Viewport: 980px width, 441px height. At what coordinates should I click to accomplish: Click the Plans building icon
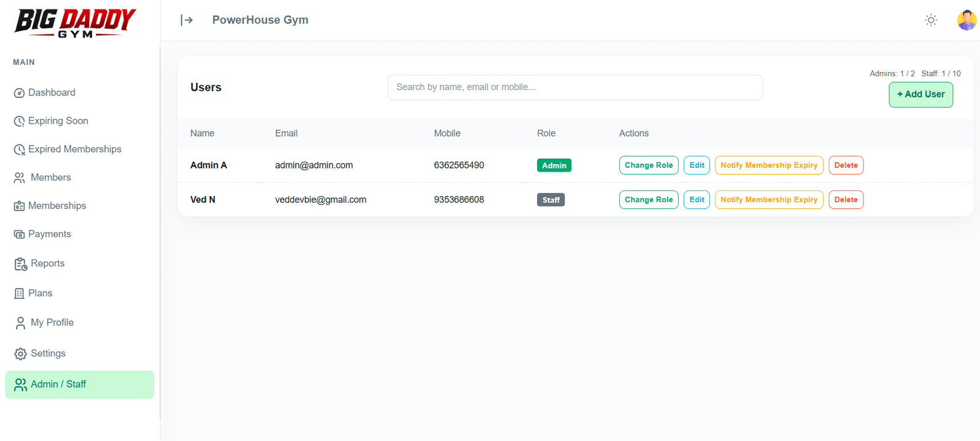click(x=19, y=293)
